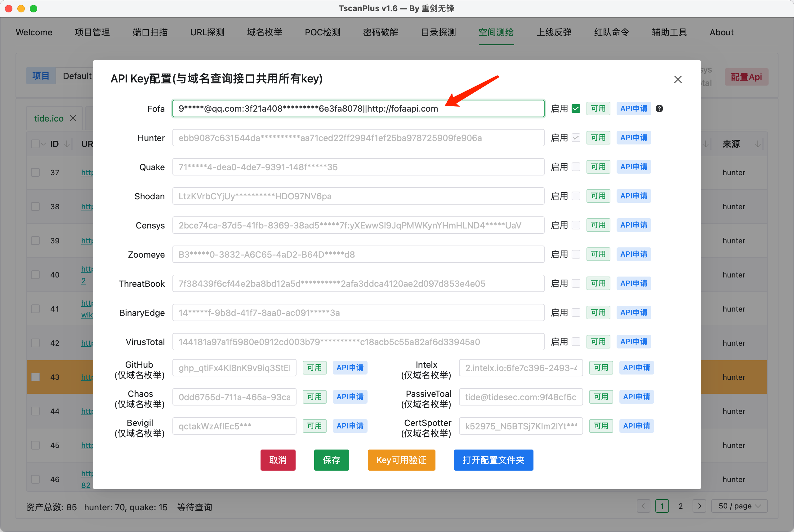
Task: Close the tide.ico tab
Action: pyautogui.click(x=73, y=118)
